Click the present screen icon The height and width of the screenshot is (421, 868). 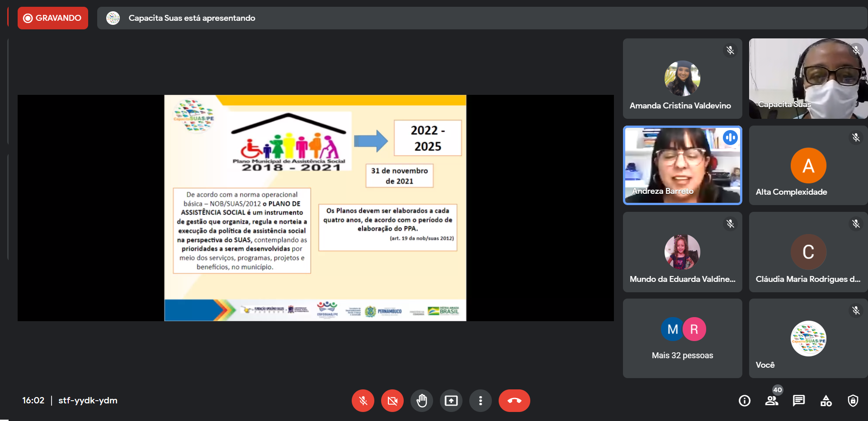click(x=451, y=401)
